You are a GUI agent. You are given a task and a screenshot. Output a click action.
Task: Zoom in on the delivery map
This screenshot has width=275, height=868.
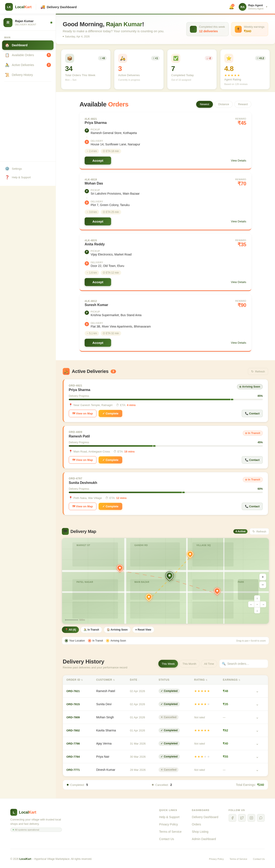pos(263,577)
